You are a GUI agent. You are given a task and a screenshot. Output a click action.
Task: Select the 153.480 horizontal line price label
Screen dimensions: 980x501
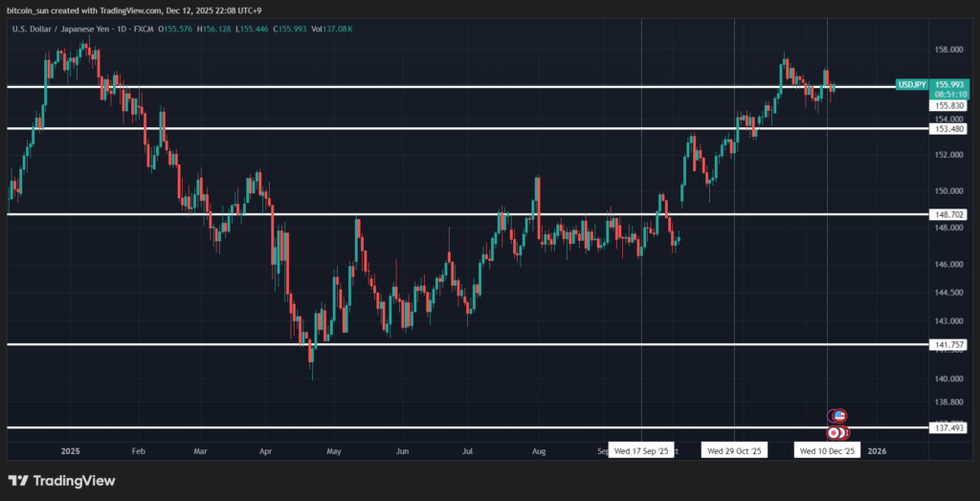[948, 128]
